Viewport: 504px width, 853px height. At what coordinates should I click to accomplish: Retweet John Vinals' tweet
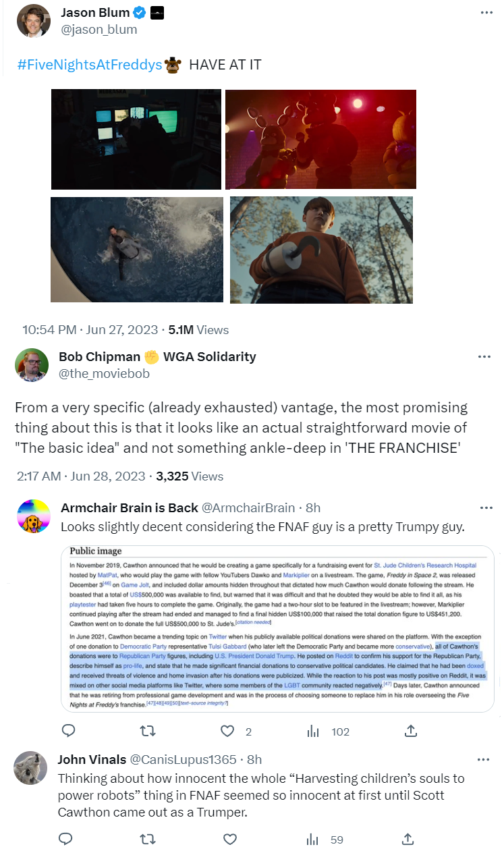pyautogui.click(x=148, y=839)
